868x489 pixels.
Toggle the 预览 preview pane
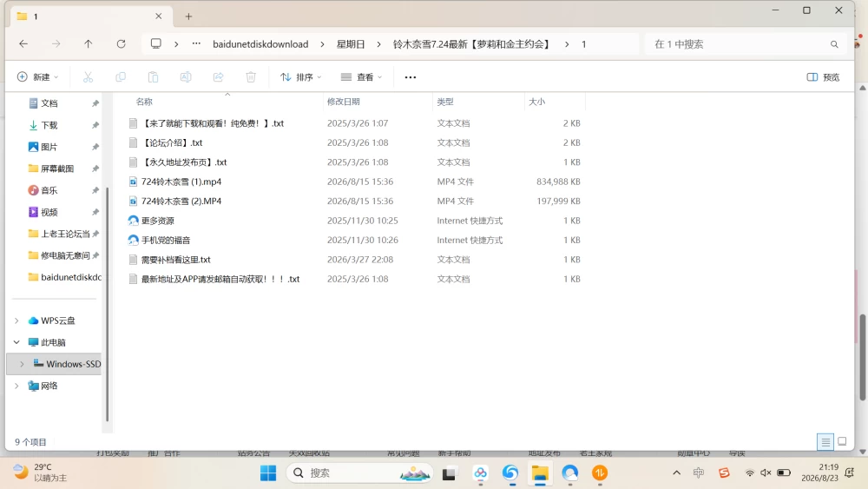[823, 77]
